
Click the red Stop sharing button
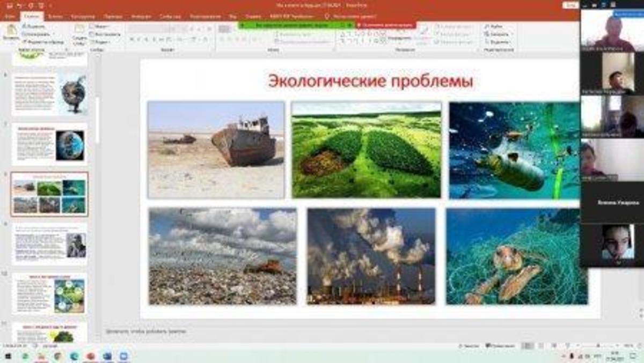pyautogui.click(x=385, y=25)
